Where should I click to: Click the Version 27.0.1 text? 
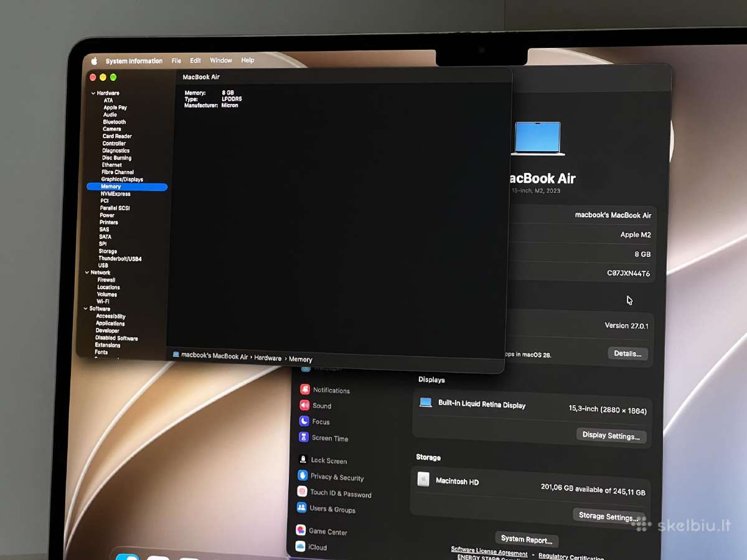point(627,325)
